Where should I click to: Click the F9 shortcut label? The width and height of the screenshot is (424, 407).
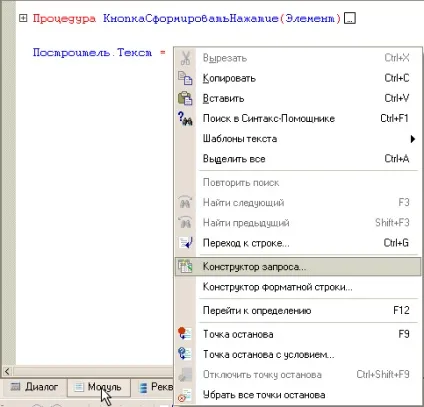click(404, 334)
